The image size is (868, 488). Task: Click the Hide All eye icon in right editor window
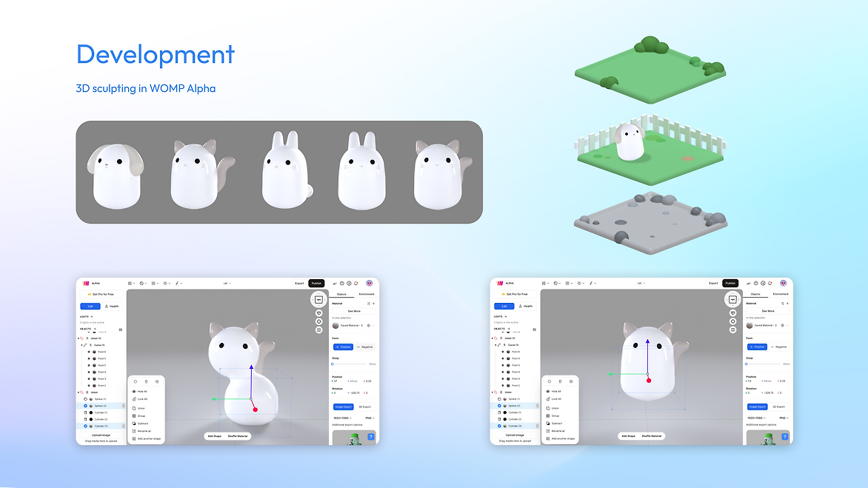click(548, 391)
